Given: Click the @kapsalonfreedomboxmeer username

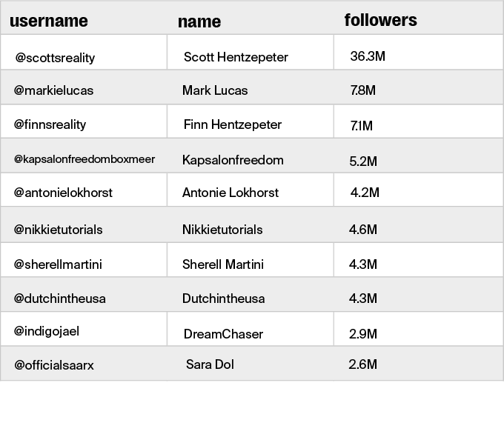Looking at the screenshot, I should coord(84,159).
